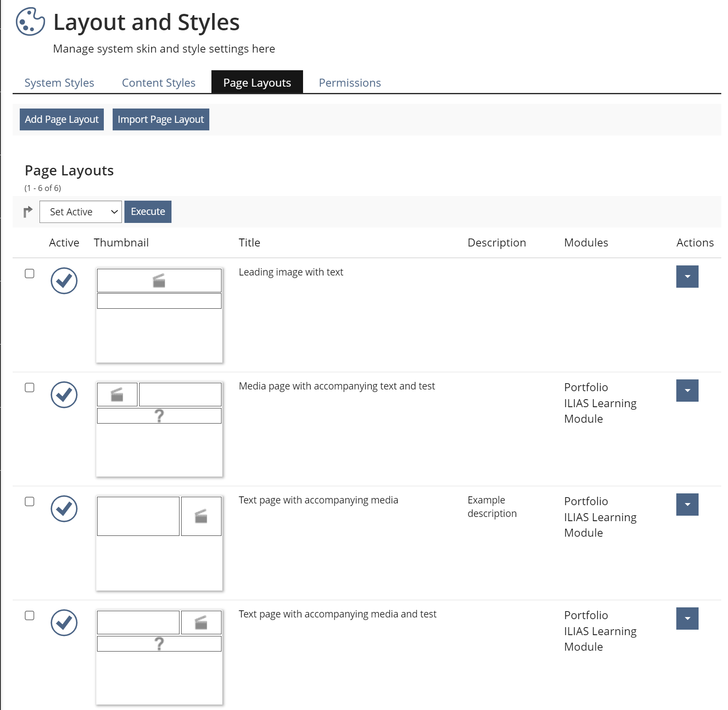Click active checkmark for Media page with test

pyautogui.click(x=64, y=395)
